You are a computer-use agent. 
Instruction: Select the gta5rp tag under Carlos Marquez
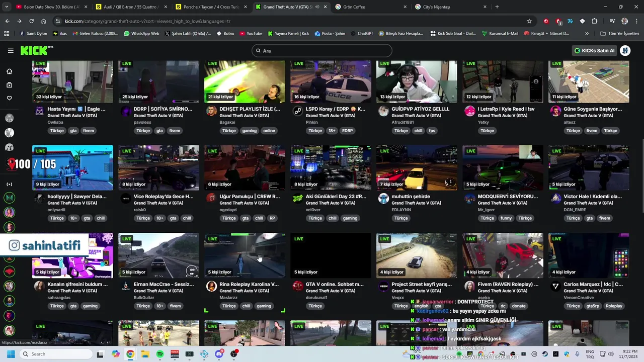pyautogui.click(x=593, y=306)
